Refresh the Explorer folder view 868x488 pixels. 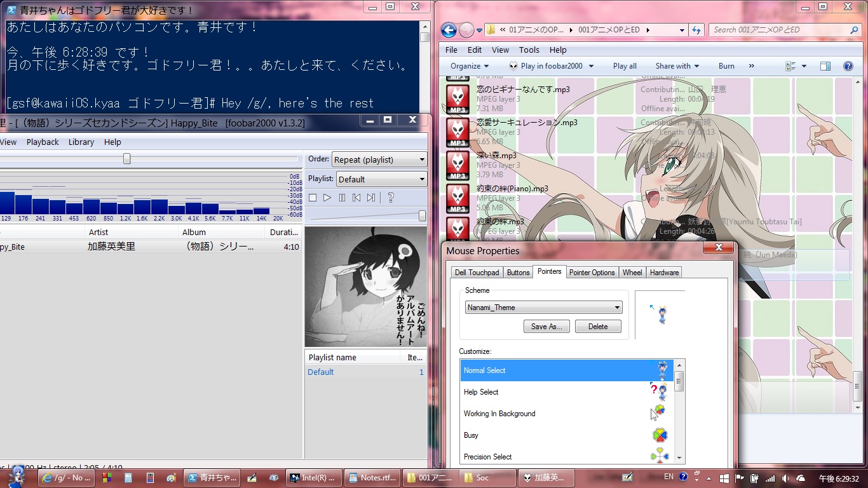[696, 30]
